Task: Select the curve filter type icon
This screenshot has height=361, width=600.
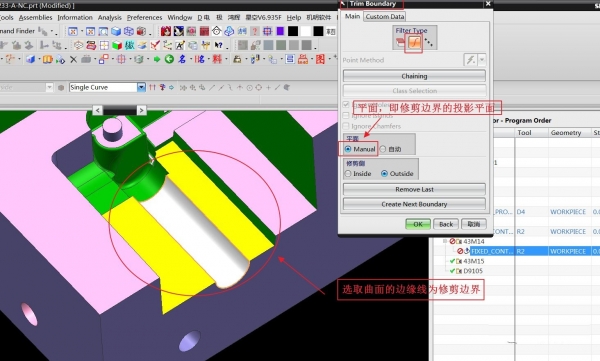Action: pyautogui.click(x=414, y=42)
